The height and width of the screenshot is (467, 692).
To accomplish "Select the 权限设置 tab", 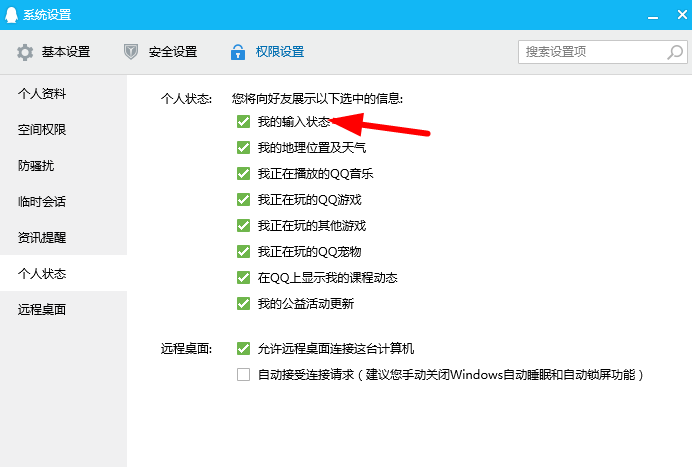I will [279, 52].
